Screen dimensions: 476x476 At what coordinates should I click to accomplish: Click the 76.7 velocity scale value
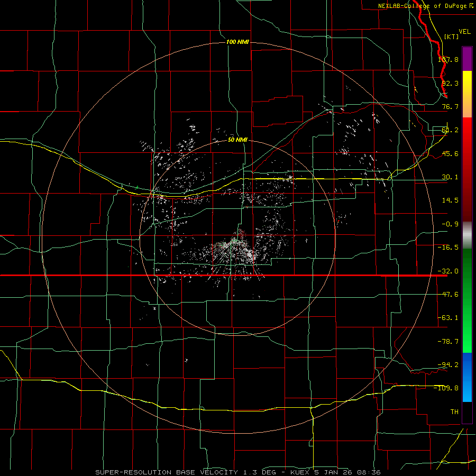pyautogui.click(x=450, y=106)
